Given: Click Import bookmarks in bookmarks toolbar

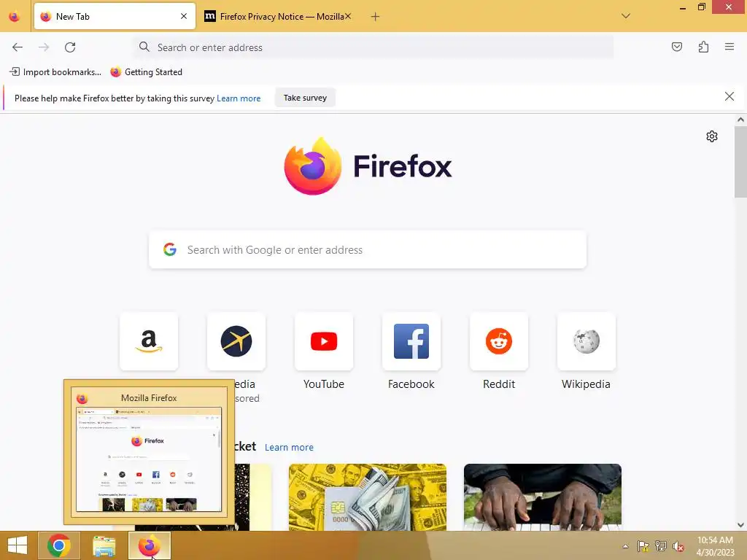Looking at the screenshot, I should coord(55,72).
